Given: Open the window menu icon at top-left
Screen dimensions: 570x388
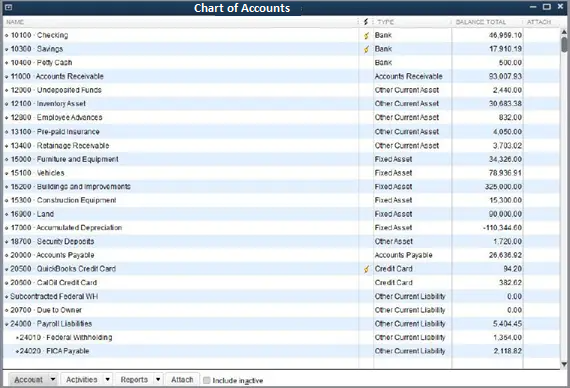Looking at the screenshot, I should [8, 7].
